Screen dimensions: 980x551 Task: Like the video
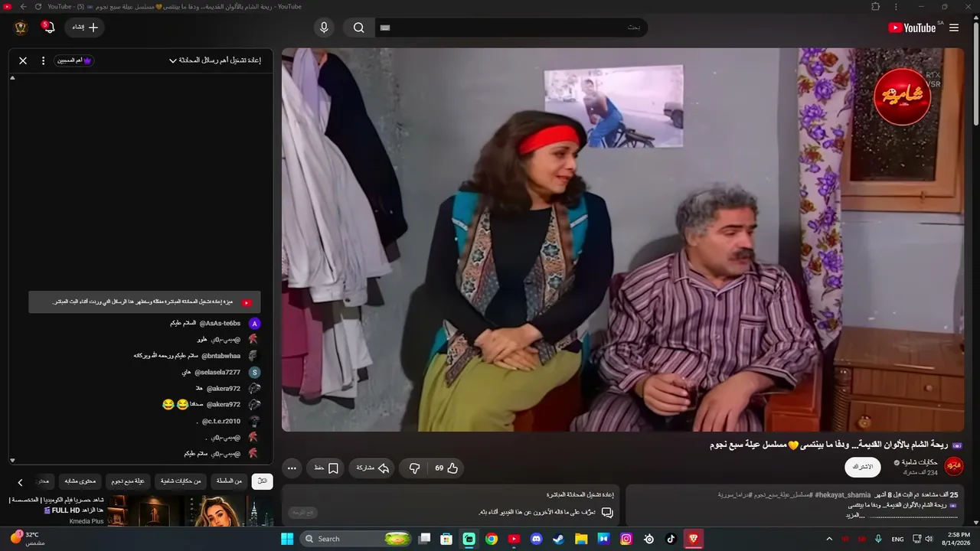point(446,468)
